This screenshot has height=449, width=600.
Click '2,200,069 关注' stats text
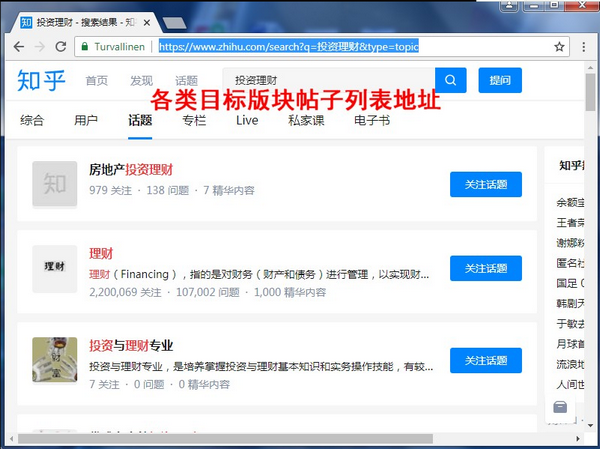pos(125,292)
